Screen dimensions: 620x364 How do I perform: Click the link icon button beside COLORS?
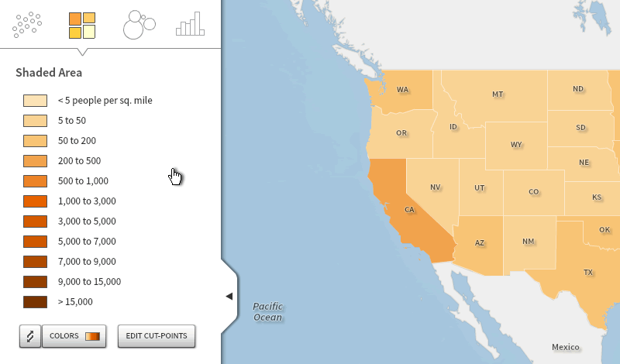tap(30, 336)
